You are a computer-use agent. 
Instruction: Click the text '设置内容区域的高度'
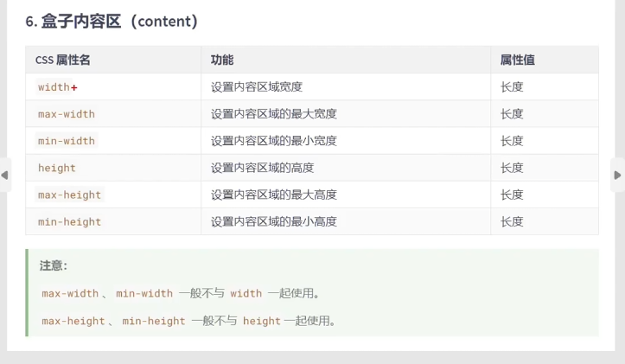coord(262,168)
